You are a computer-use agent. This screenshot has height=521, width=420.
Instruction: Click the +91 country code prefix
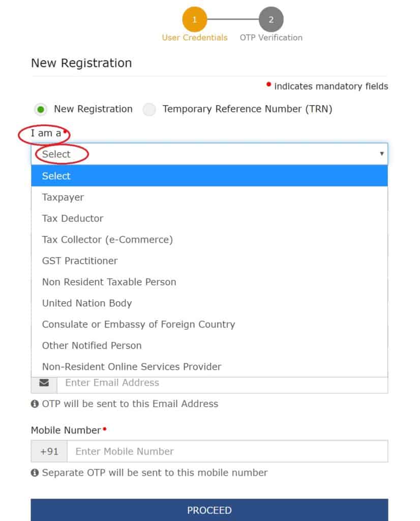click(x=49, y=451)
